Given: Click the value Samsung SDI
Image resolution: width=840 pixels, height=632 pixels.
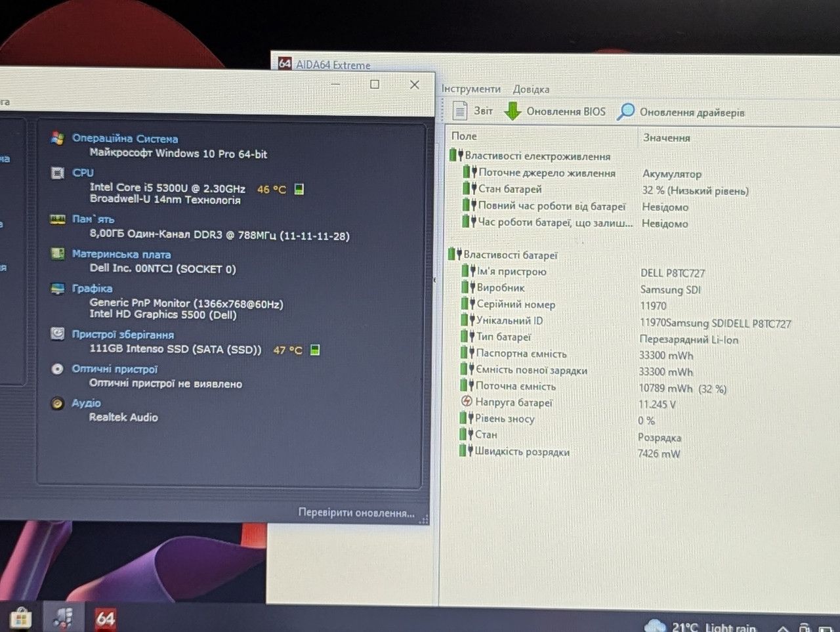Looking at the screenshot, I should click(671, 289).
